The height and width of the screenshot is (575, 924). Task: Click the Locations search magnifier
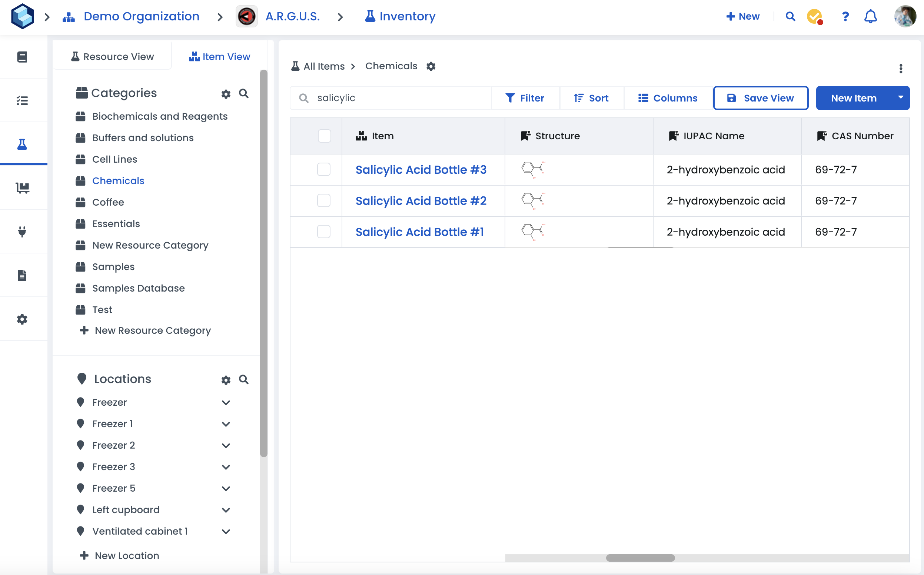point(244,379)
